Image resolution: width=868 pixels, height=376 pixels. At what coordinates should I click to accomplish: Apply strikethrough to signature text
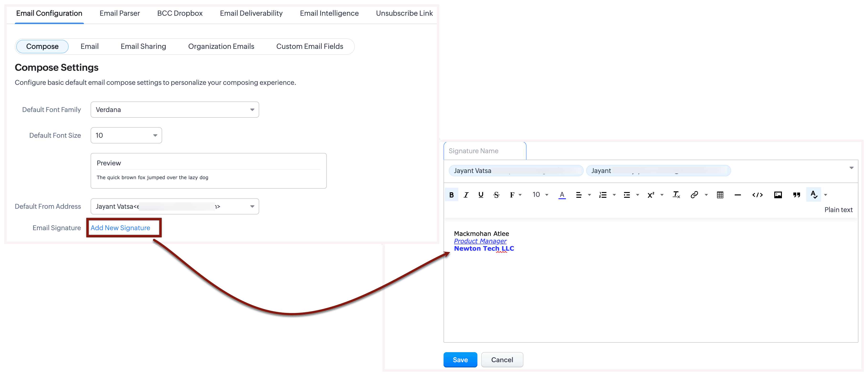pyautogui.click(x=496, y=195)
